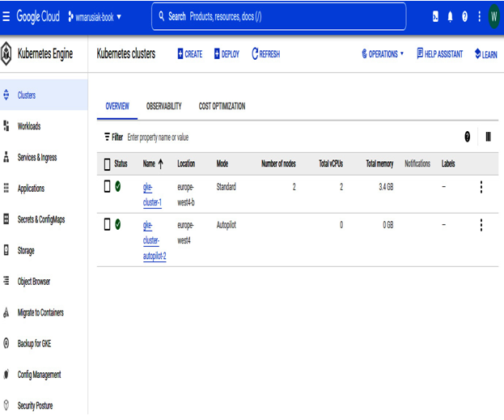The width and height of the screenshot is (504, 420).
Task: Switch to the OBSERVABILITY tab
Action: click(x=164, y=106)
